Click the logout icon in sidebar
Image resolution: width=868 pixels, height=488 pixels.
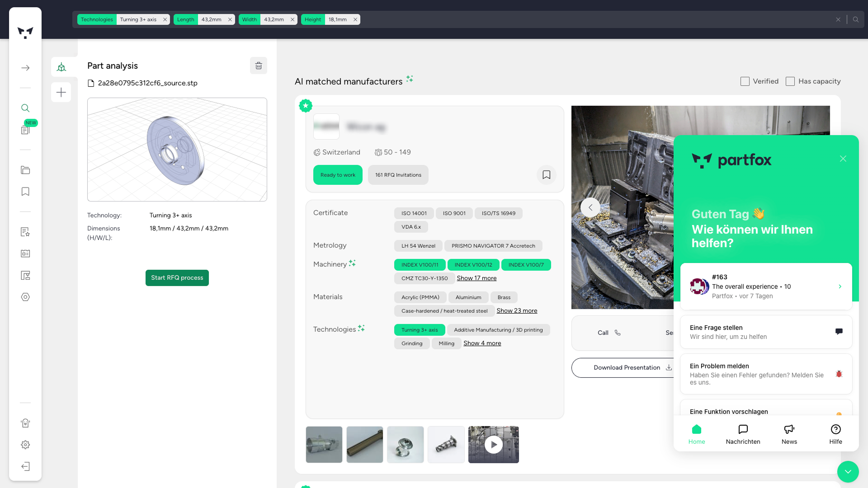tap(25, 466)
